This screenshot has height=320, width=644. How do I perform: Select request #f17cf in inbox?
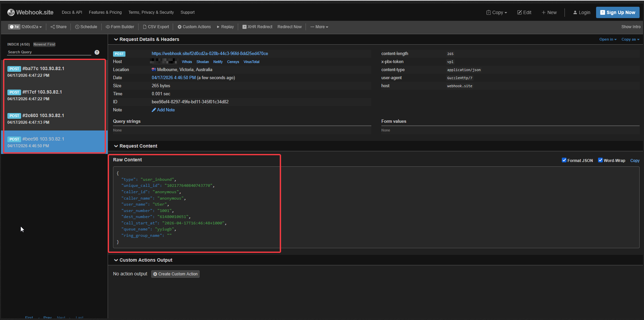(x=54, y=95)
